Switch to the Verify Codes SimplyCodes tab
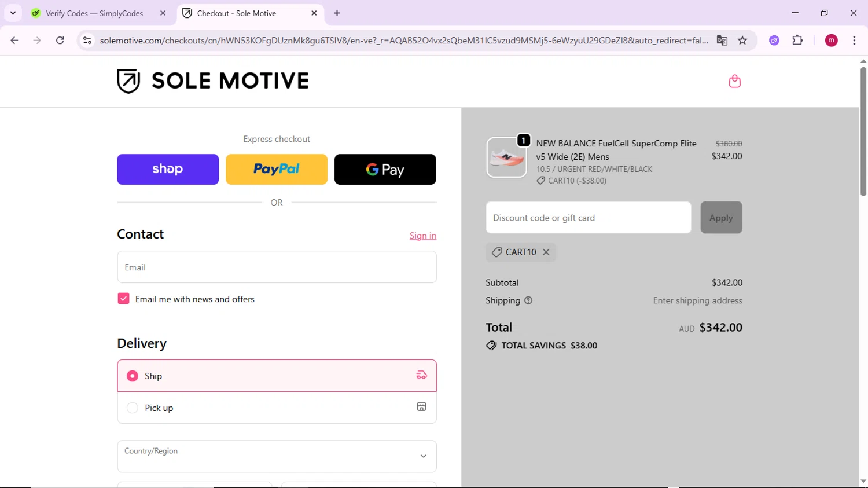The width and height of the screenshot is (868, 488). coord(94,13)
